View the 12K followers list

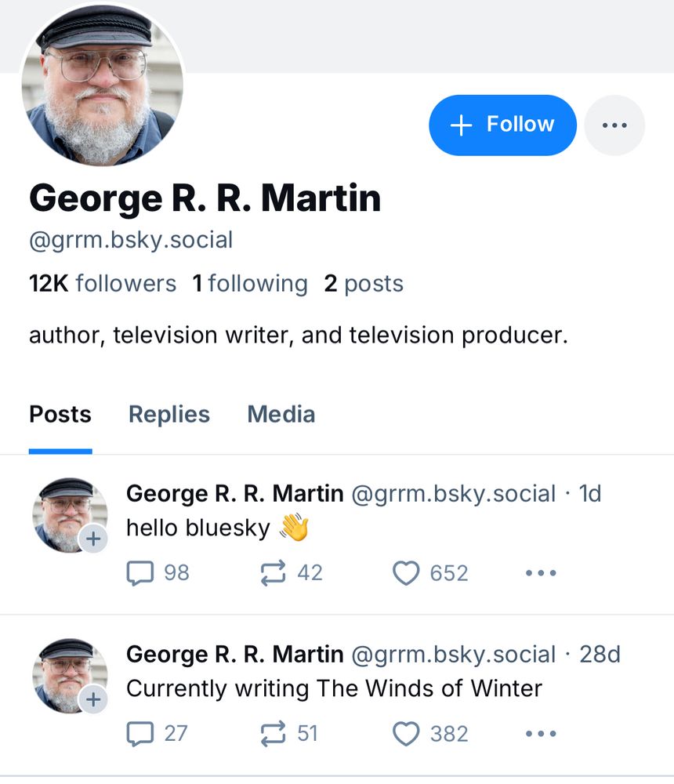tap(103, 283)
